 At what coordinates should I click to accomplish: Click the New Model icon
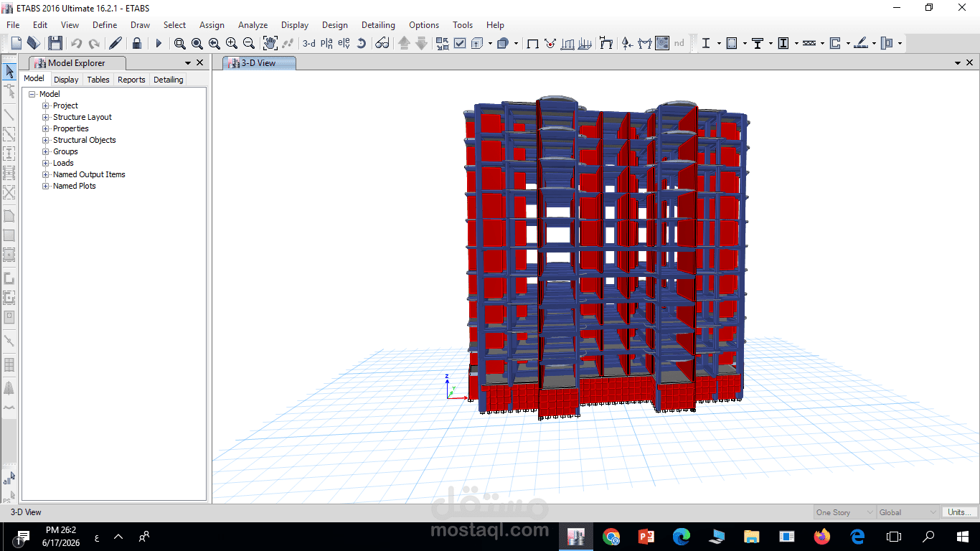(17, 43)
